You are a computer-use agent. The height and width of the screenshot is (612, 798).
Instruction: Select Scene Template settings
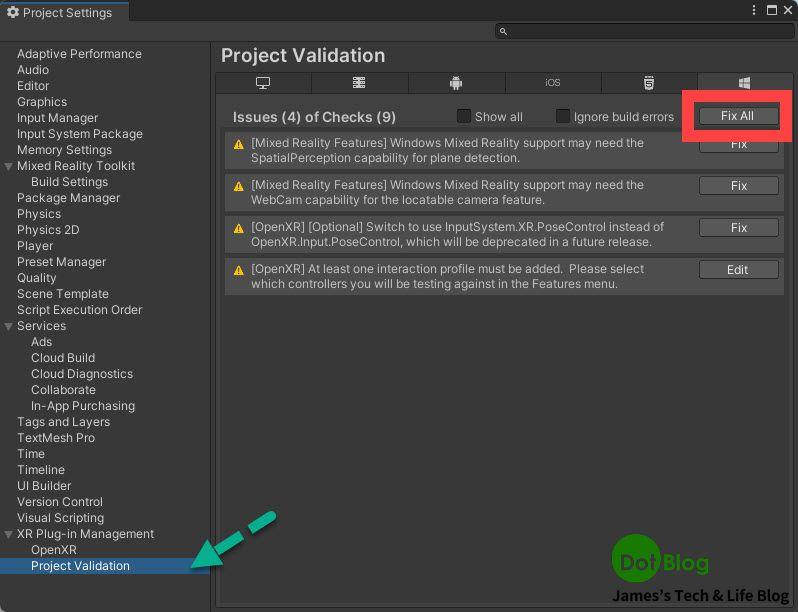[63, 294]
